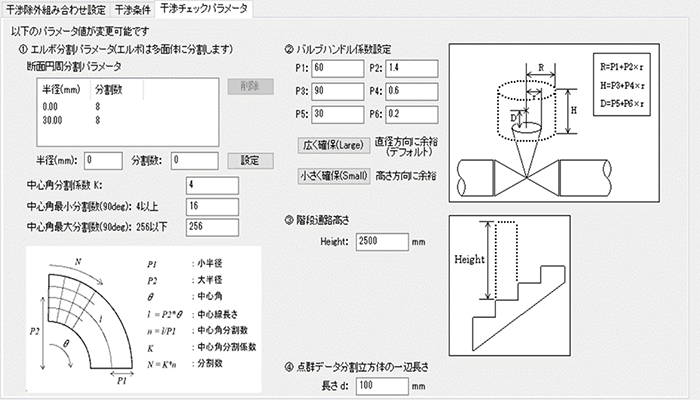
Task: Select the 干渉チェックパラメータ tab
Action: click(x=204, y=9)
